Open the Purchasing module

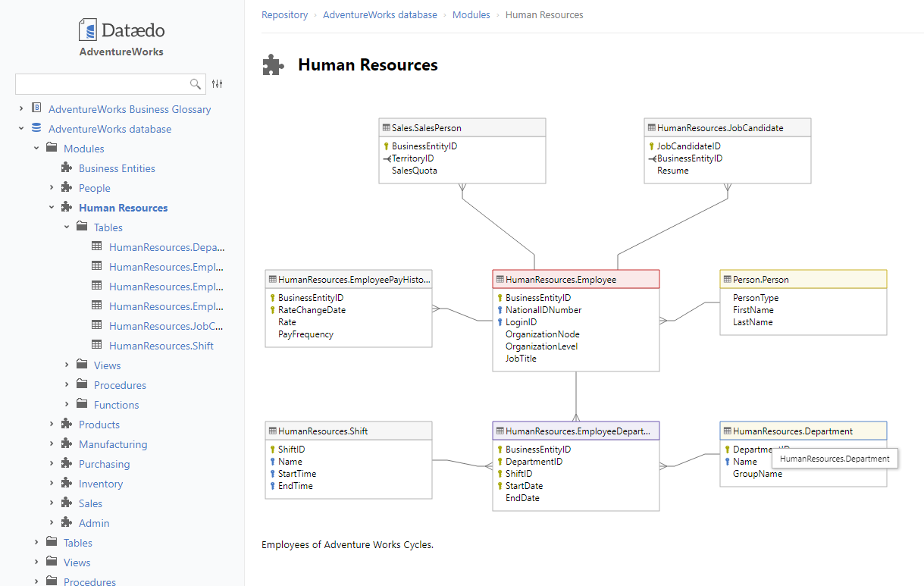[x=105, y=464]
